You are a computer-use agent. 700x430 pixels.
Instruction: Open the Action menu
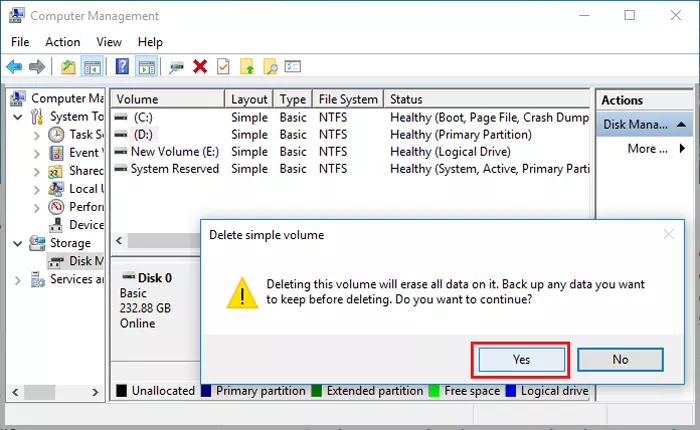tap(62, 42)
